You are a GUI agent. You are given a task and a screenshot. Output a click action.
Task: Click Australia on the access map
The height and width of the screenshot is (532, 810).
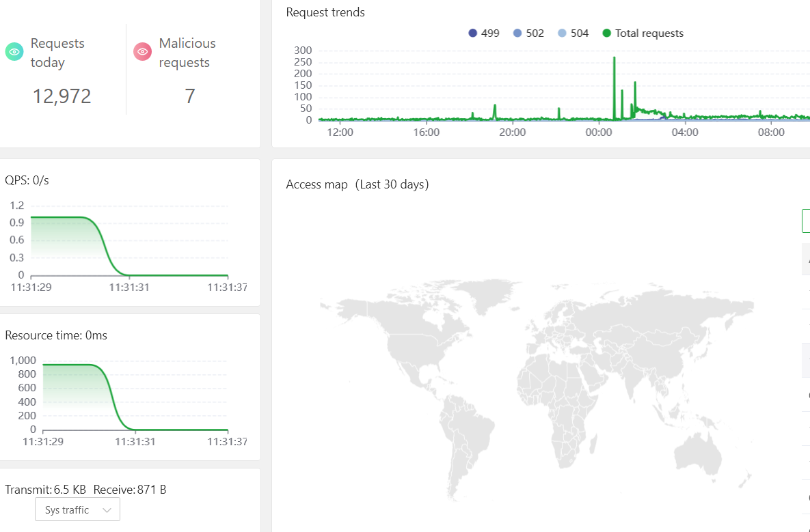[699, 451]
